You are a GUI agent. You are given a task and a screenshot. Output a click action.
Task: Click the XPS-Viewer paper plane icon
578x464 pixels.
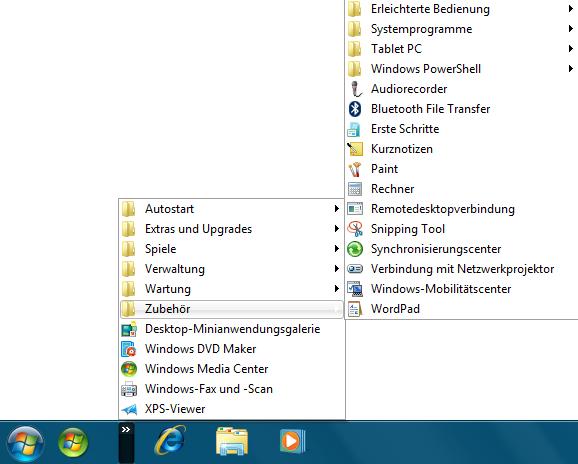[129, 409]
